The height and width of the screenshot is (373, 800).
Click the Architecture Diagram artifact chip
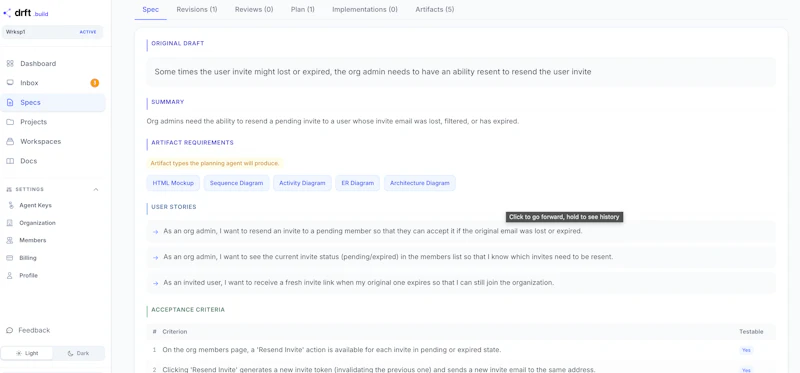(x=419, y=183)
